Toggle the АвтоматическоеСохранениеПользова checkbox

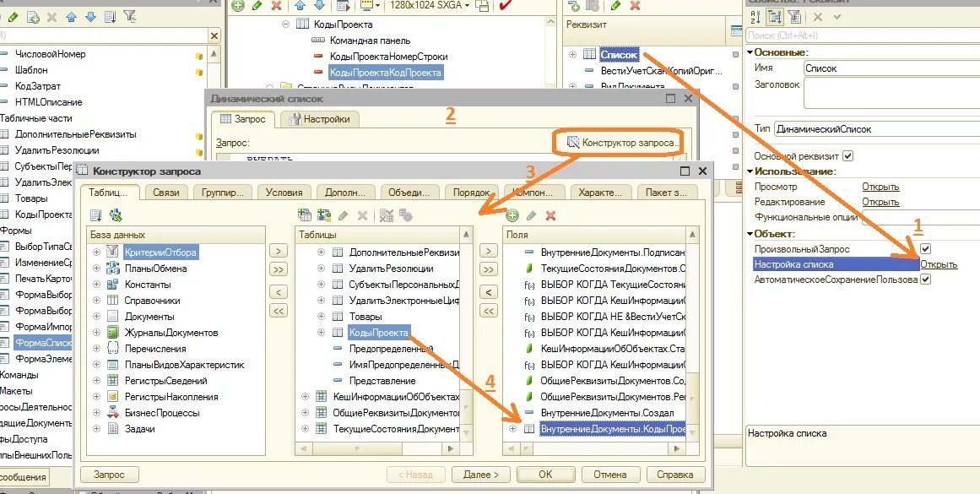click(x=926, y=280)
